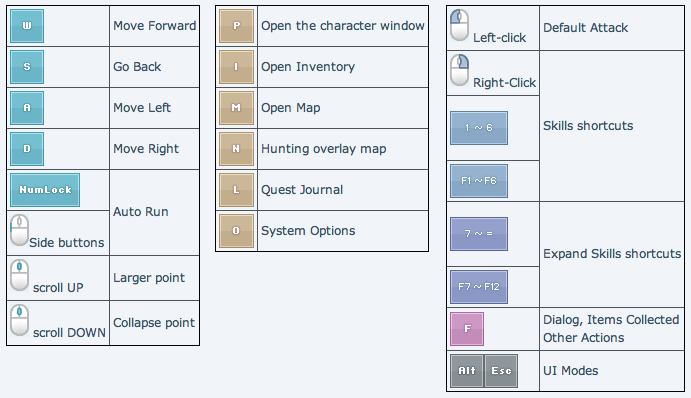Click the F7 ~ F12 purple key icon
The width and height of the screenshot is (691, 398).
tap(479, 287)
